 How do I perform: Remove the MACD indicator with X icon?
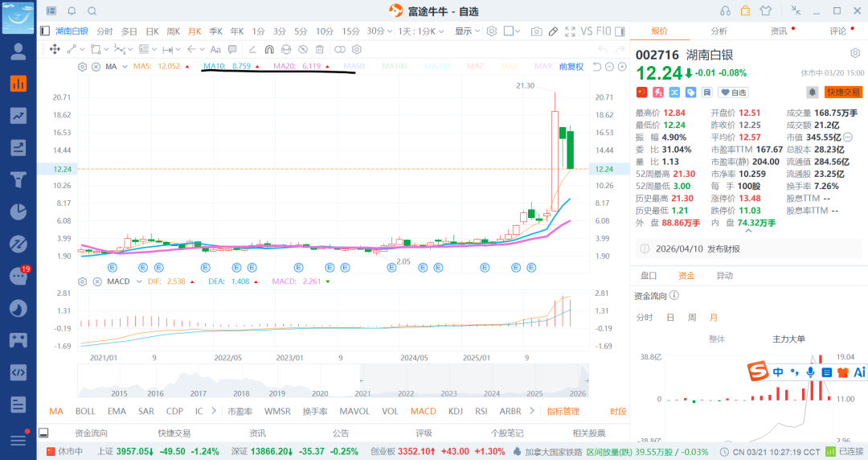tap(97, 281)
